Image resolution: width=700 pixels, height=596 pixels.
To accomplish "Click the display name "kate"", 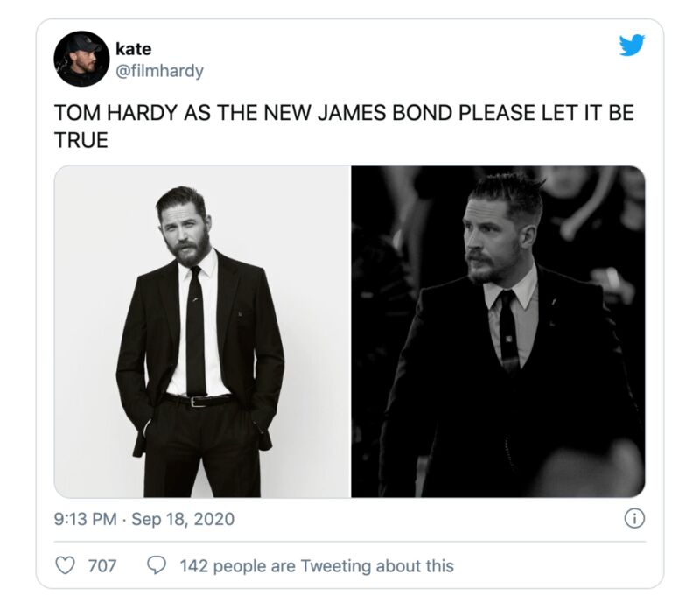I will [x=134, y=49].
